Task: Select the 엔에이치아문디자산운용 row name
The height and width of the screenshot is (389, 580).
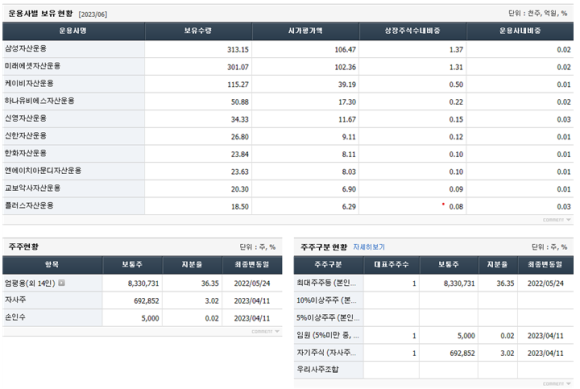Action: 43,170
